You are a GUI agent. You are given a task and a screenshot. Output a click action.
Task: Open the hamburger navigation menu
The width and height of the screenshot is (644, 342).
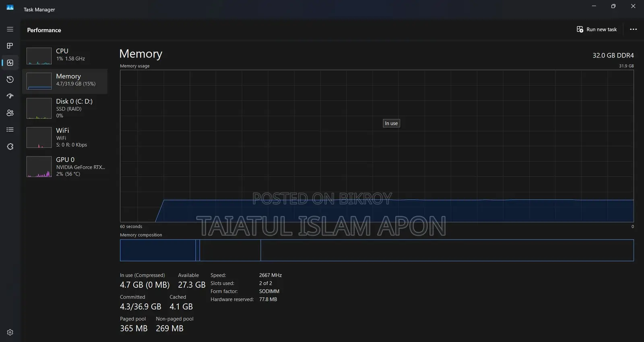click(10, 29)
